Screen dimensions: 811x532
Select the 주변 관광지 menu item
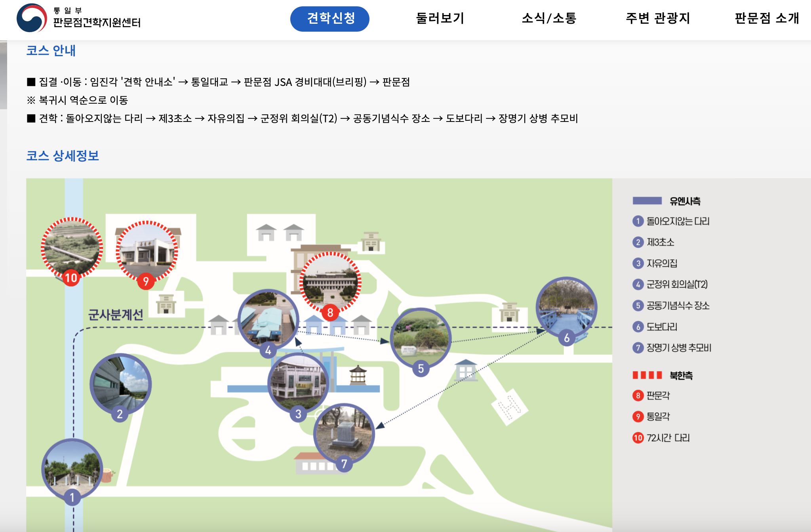tap(658, 19)
